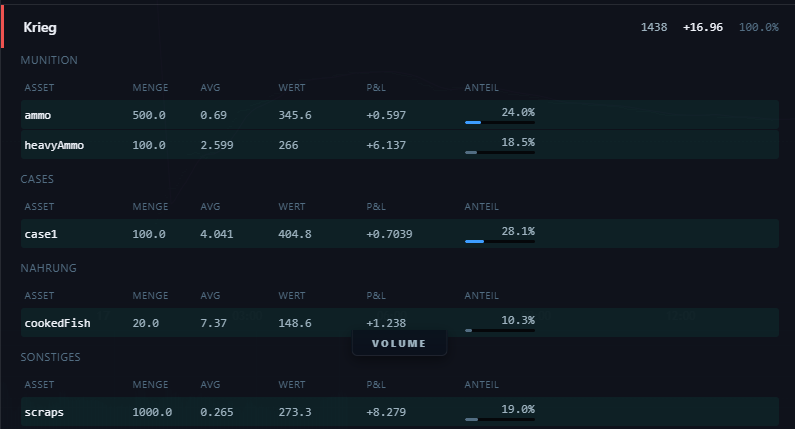
Task: Click heavyAmmo value 266
Action: [x=288, y=145]
